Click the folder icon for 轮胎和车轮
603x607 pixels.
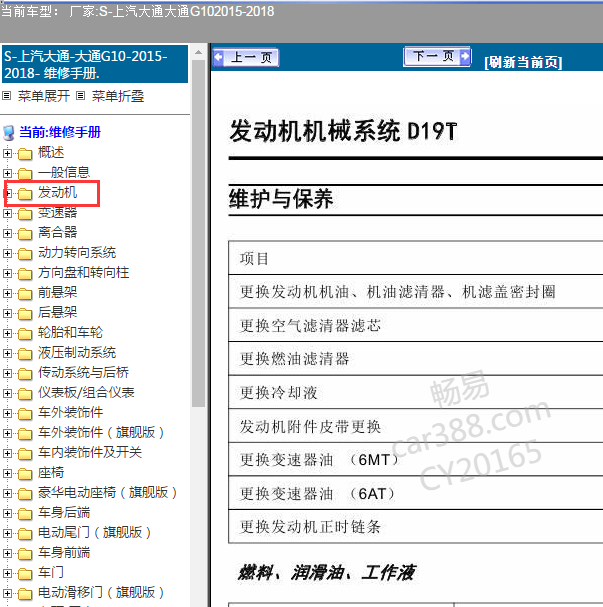(25, 334)
